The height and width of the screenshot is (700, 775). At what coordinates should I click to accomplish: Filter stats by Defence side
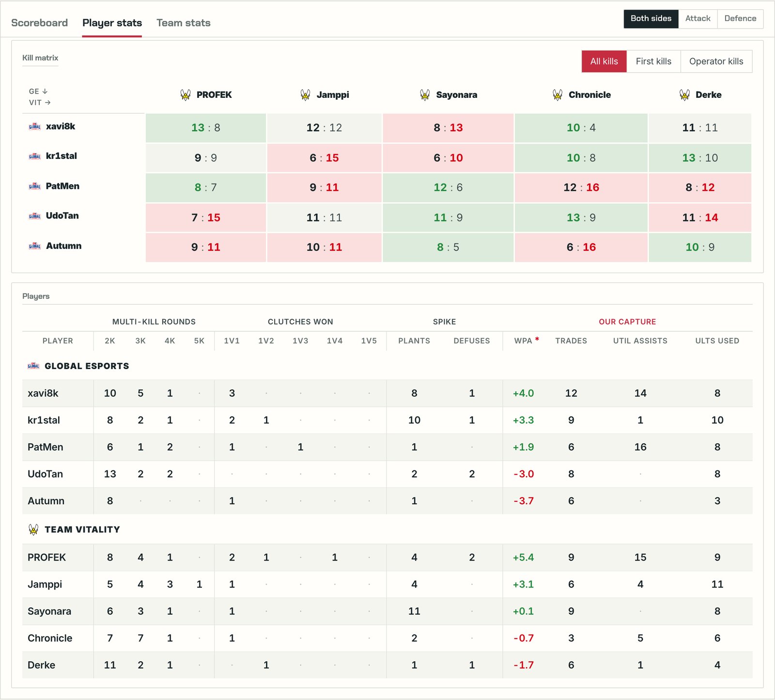tap(740, 18)
